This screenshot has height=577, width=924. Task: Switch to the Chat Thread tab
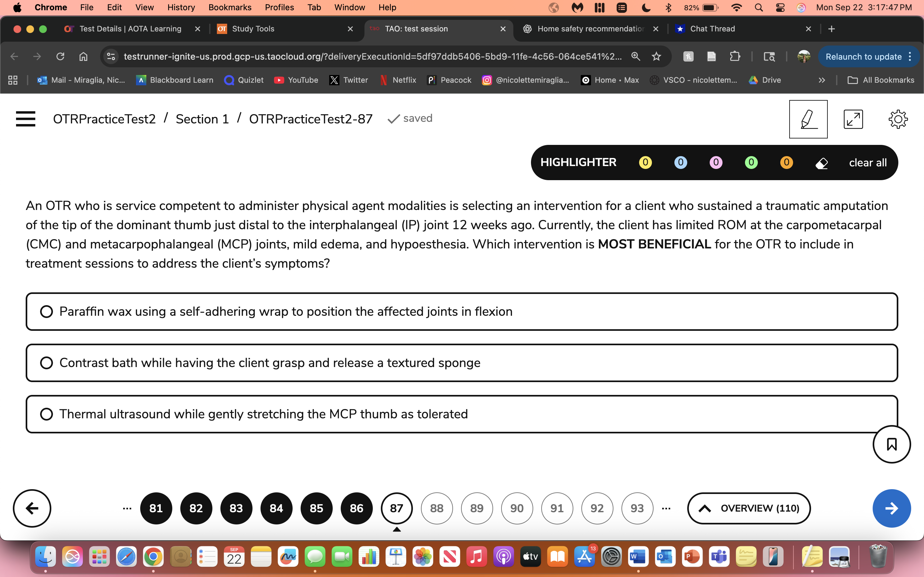tap(712, 29)
